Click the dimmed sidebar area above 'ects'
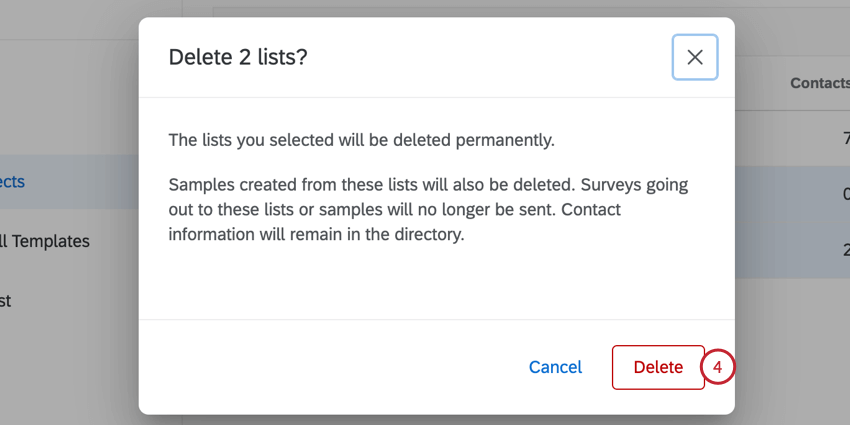The width and height of the screenshot is (850, 425). [x=60, y=100]
